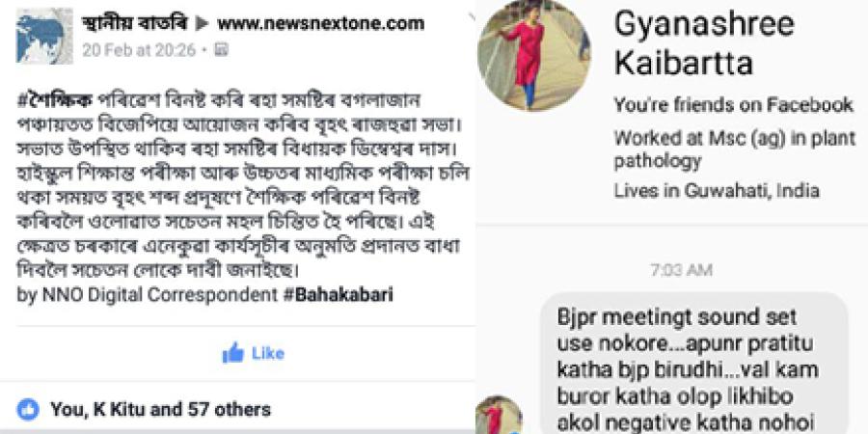
Task: Click the #শৈক্ষিক hashtag
Action: tap(55, 100)
